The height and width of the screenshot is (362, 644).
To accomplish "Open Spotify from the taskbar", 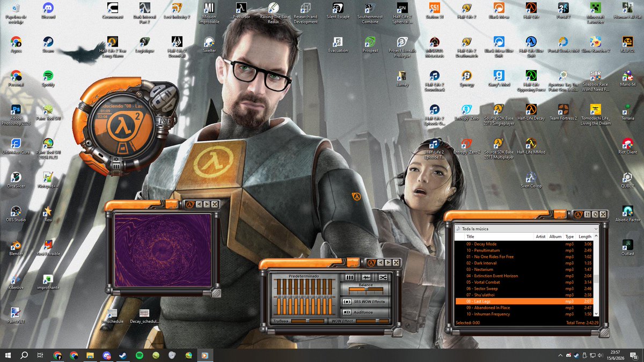I will [139, 355].
